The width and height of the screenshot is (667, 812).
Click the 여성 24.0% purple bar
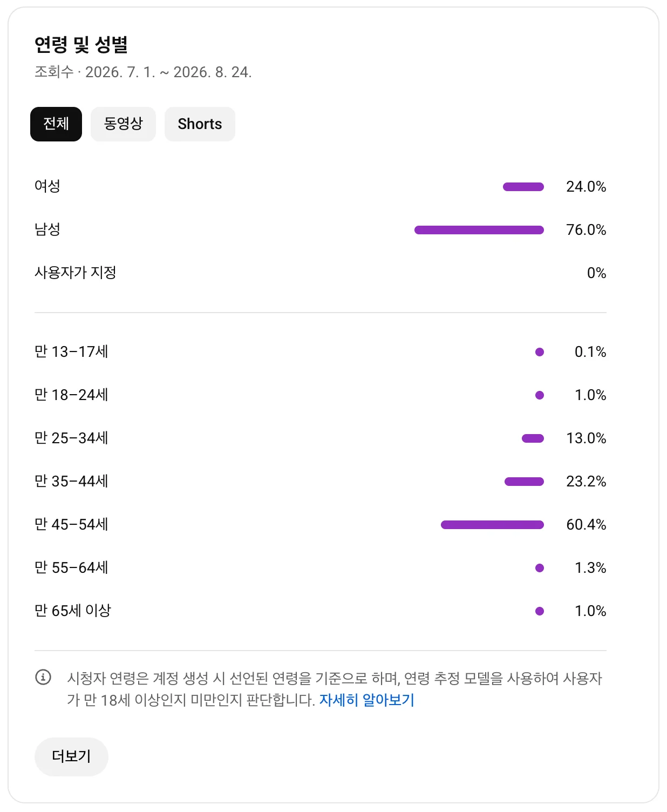tap(523, 187)
